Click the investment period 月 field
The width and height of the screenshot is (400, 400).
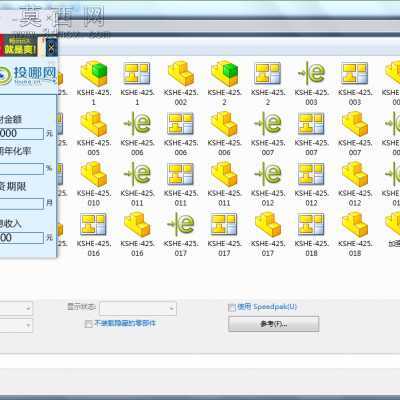21,203
